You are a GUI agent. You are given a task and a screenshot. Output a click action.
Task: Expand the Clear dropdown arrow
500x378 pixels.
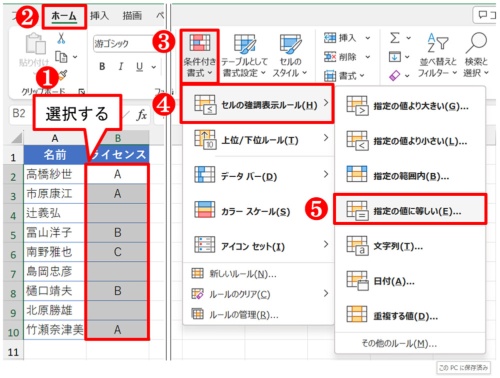[x=407, y=76]
